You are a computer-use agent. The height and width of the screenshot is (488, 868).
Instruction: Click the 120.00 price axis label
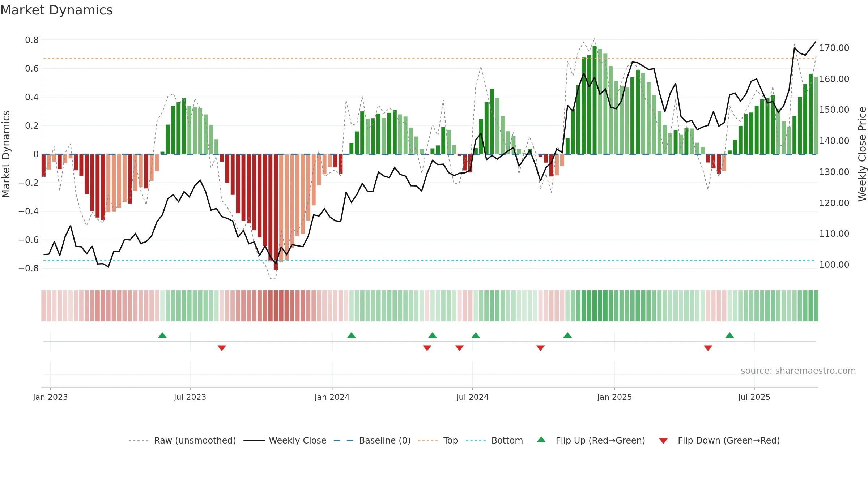click(x=834, y=203)
